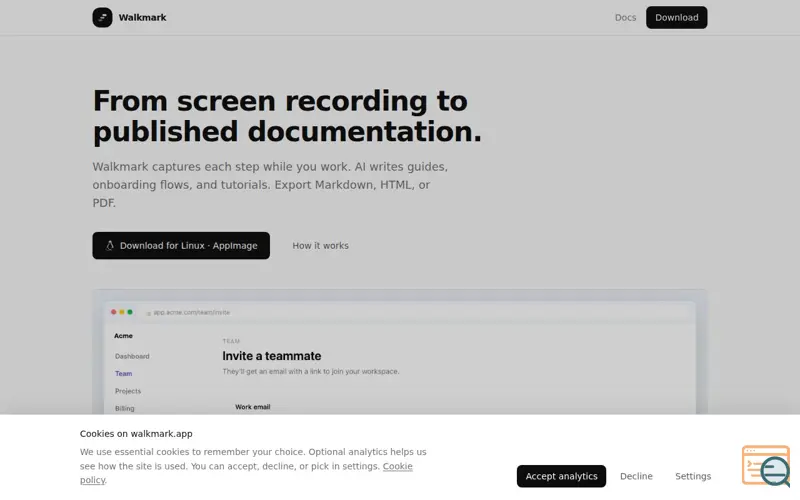Screen dimensions: 800x500
Task: Click the yellow window dot in preview
Action: 121,312
